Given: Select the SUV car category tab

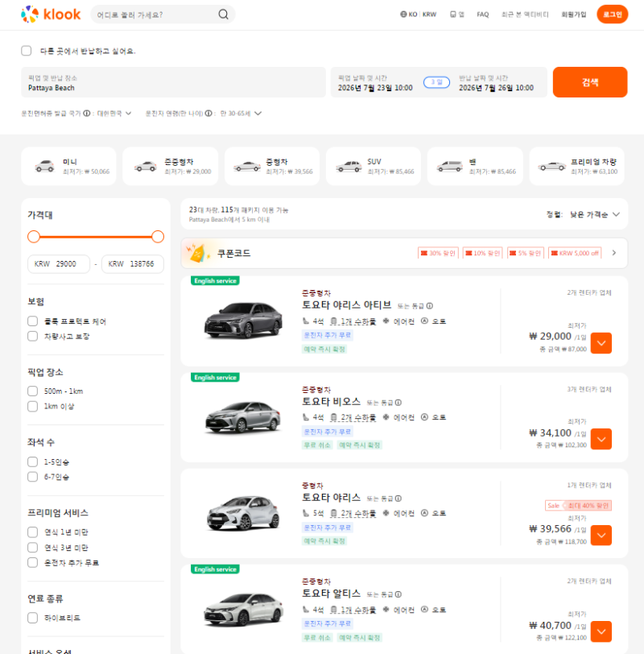Looking at the screenshot, I should coord(374,167).
